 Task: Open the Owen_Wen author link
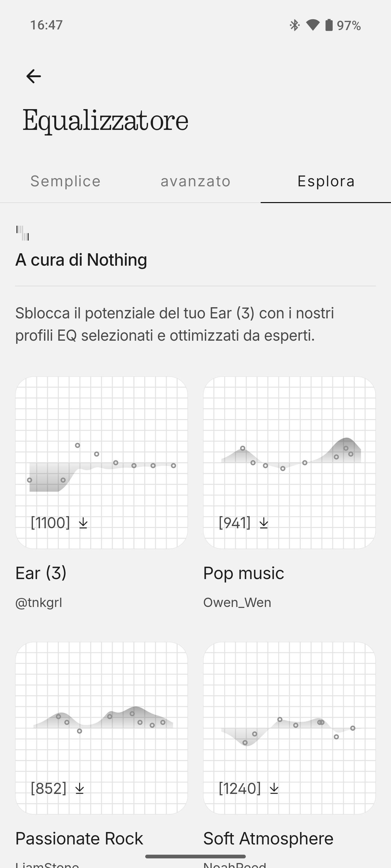click(x=237, y=602)
